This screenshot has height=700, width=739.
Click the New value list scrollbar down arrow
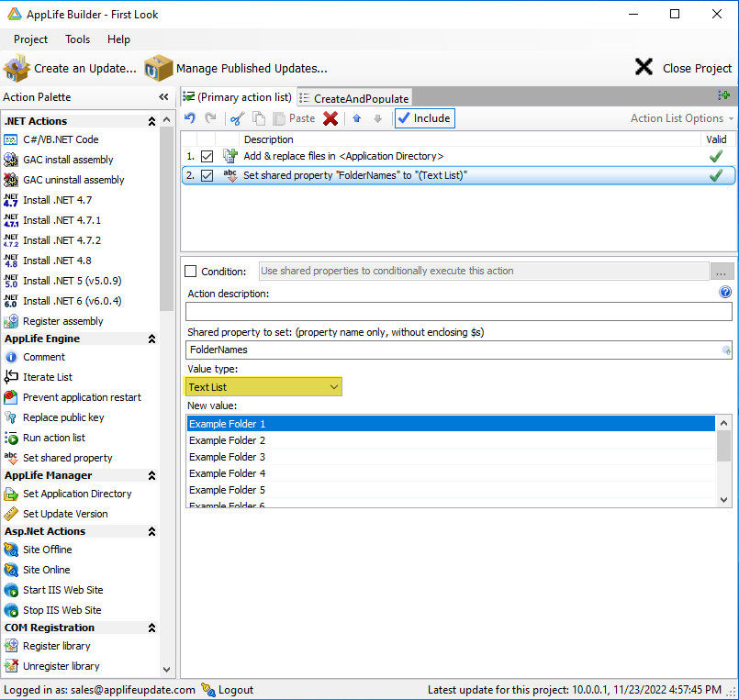click(x=724, y=500)
